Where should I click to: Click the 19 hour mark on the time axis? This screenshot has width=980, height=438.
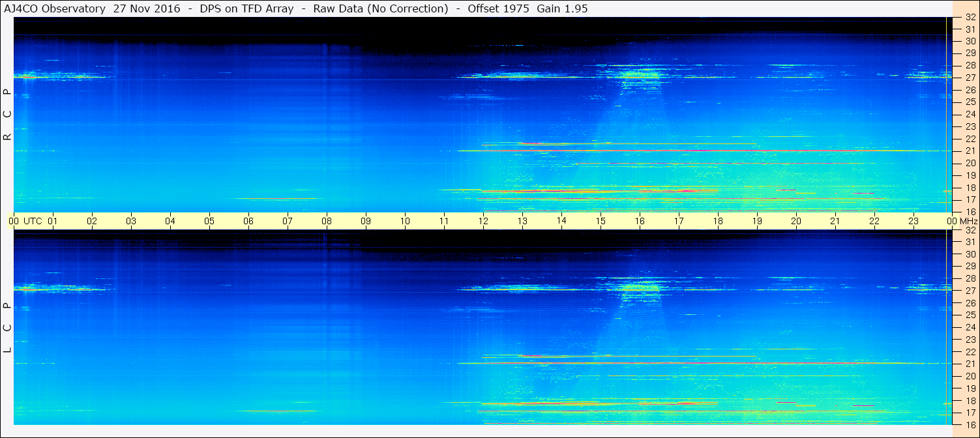click(757, 221)
